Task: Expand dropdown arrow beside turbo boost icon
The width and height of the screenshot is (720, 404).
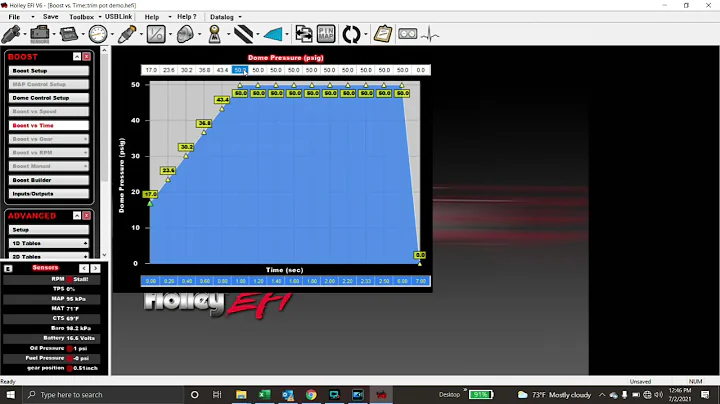Action: 199,34
